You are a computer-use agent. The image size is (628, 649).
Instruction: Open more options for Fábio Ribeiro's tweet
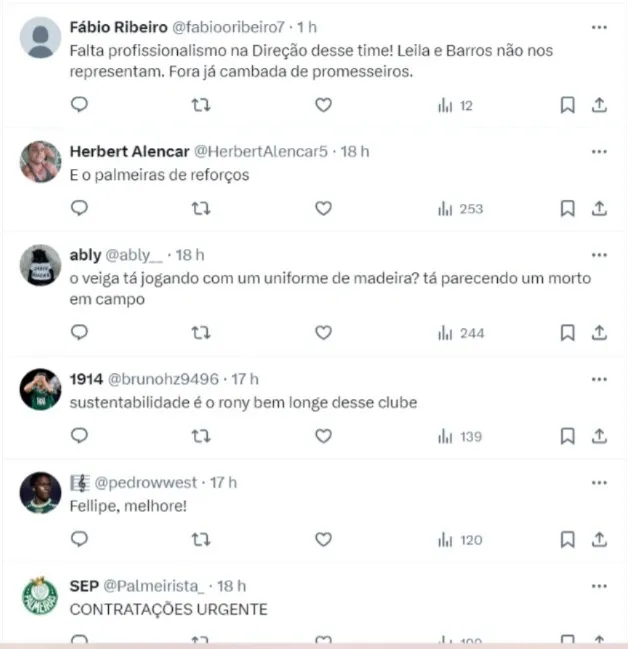tap(599, 27)
